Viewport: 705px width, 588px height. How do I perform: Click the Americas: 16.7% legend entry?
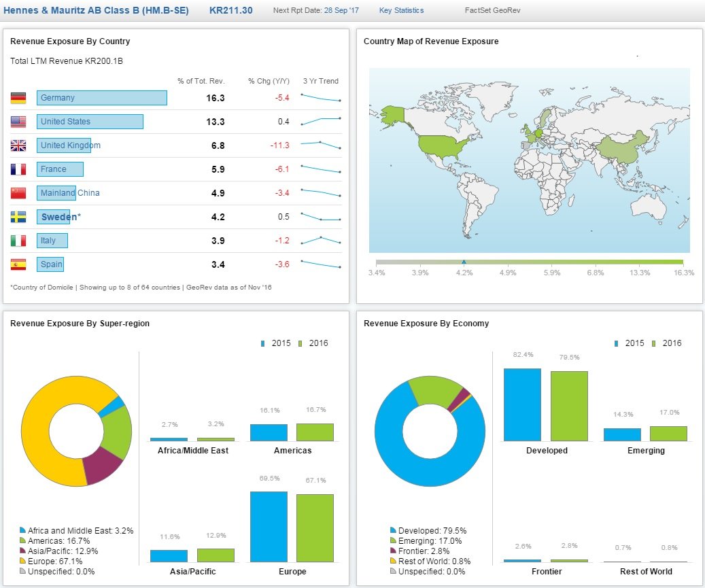coord(55,541)
